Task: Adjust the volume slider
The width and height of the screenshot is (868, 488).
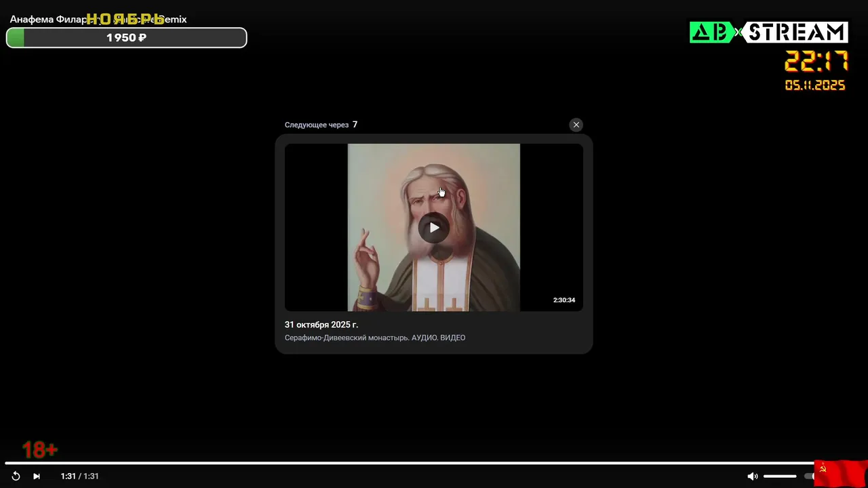Action: pos(780,476)
